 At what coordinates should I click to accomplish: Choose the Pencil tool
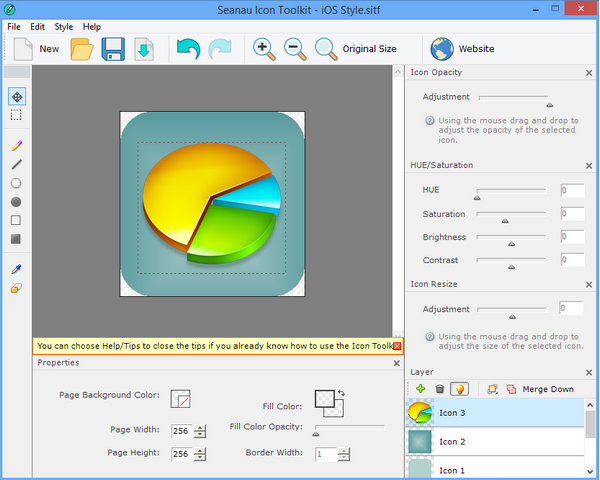coord(16,145)
